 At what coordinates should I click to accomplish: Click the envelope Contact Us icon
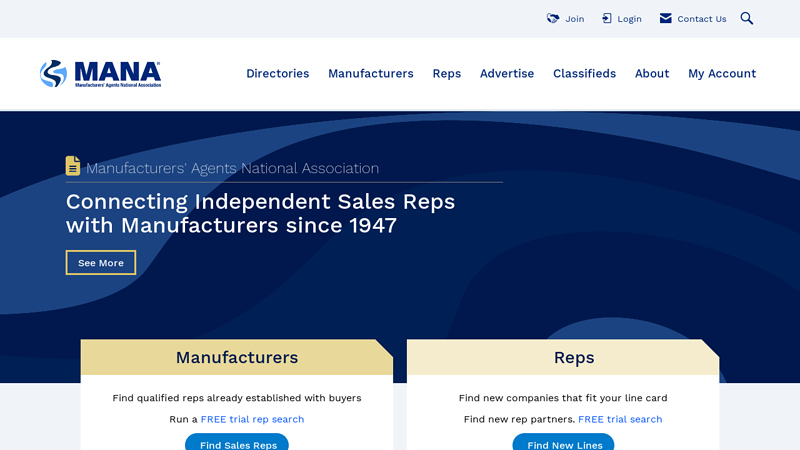click(x=665, y=18)
